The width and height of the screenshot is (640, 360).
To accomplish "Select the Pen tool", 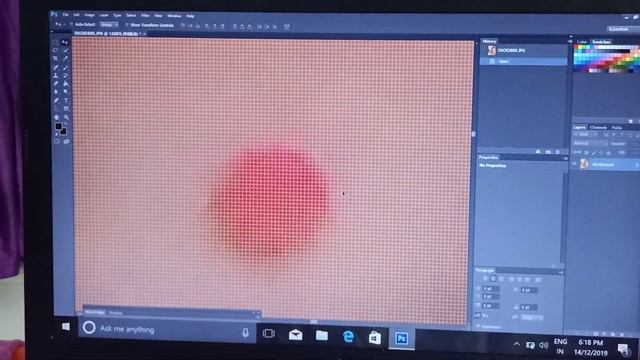I will tap(56, 100).
